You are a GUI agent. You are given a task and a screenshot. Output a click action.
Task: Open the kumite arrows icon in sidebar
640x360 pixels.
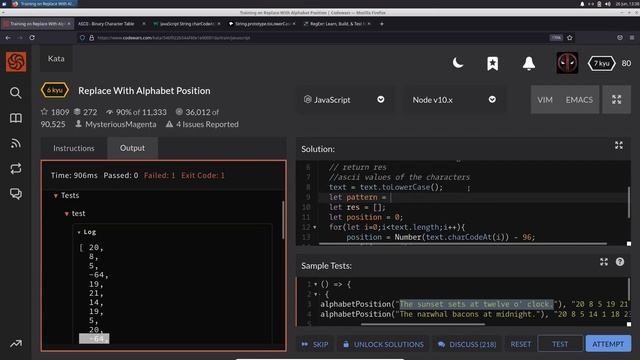pyautogui.click(x=16, y=168)
